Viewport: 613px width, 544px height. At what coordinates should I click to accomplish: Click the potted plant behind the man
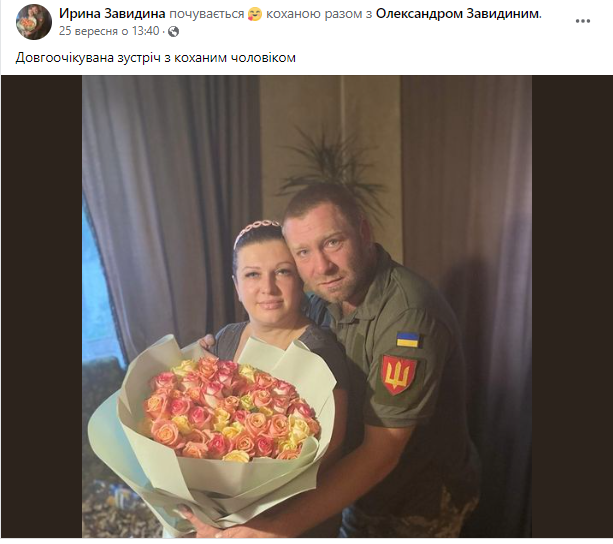(x=332, y=164)
